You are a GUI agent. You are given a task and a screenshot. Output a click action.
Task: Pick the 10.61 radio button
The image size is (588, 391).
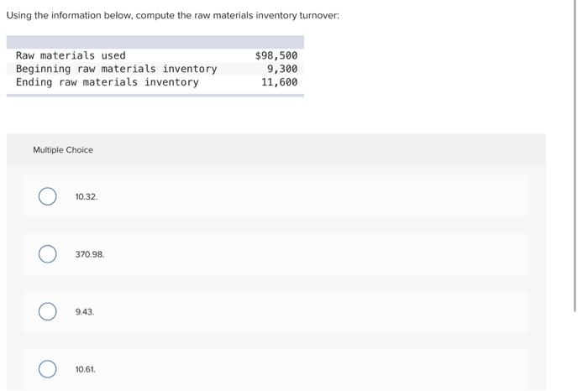(x=48, y=369)
